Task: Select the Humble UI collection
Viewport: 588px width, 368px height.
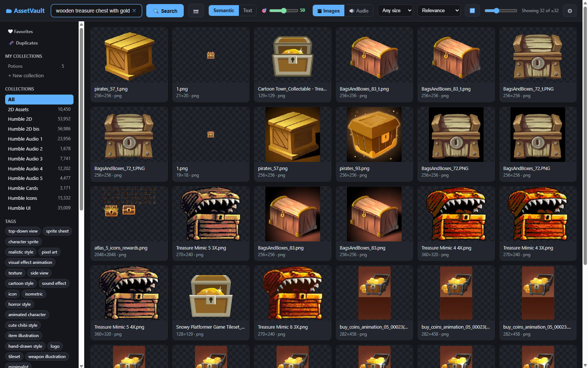Action: (39, 208)
